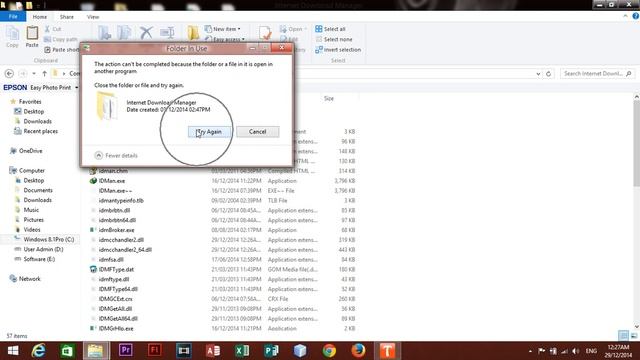Click Try Again in Folder In Use dialog

tap(209, 132)
